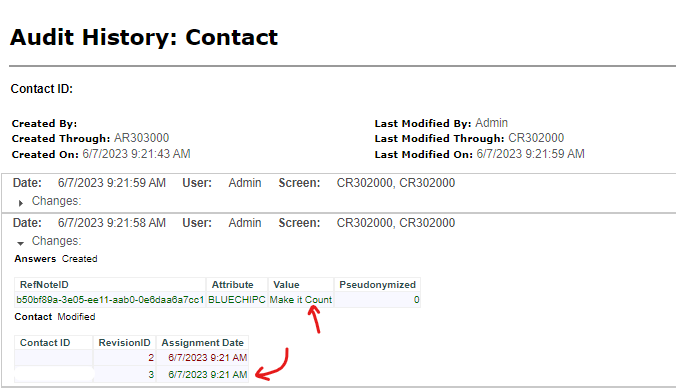676x388 pixels.
Task: Expand the Changes section for 9:21:59 AM entry
Action: [20, 203]
